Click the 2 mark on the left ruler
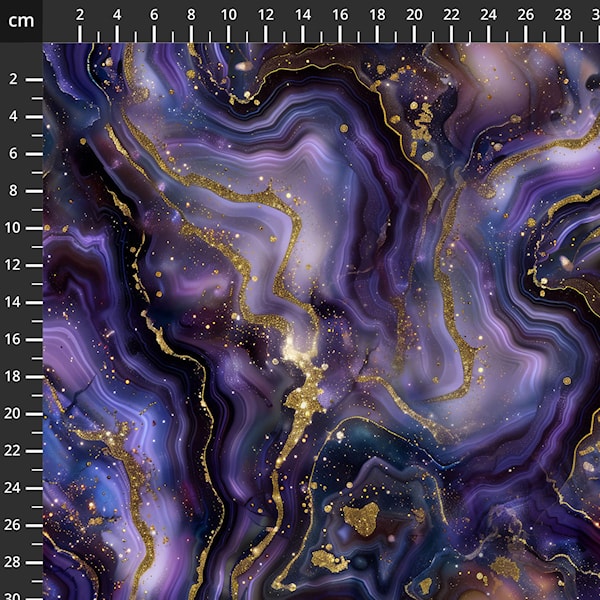 pos(16,79)
